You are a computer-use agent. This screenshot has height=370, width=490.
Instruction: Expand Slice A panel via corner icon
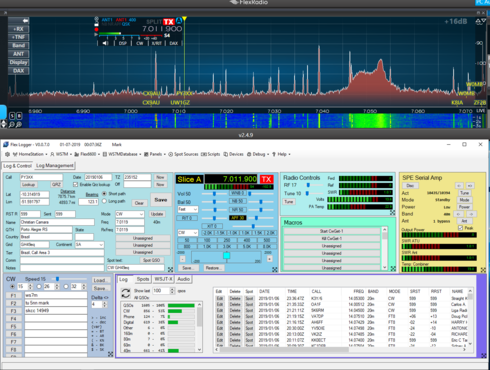pos(275,269)
